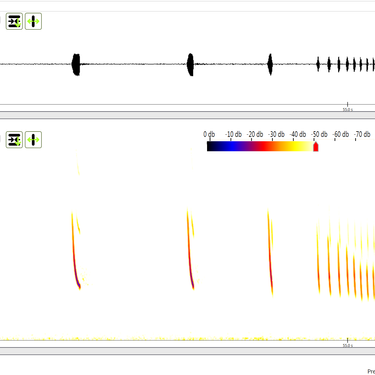
Task: Click the waveform panel compress-lines icon
Action: click(x=14, y=21)
